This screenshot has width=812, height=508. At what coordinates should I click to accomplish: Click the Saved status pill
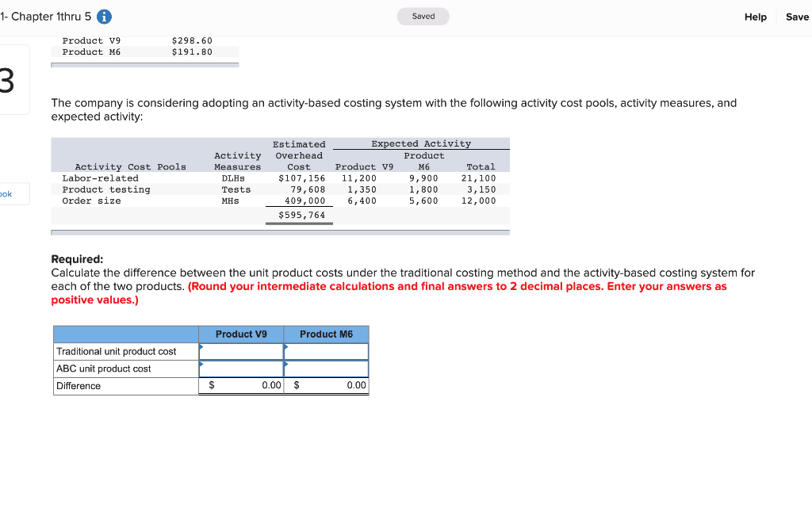423,17
